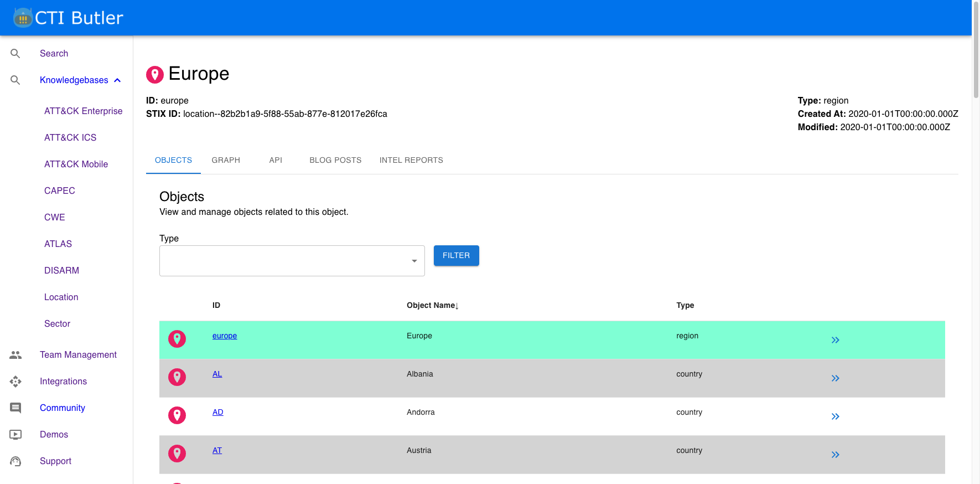The image size is (980, 484).
Task: Click the Demos play icon
Action: [x=15, y=435]
